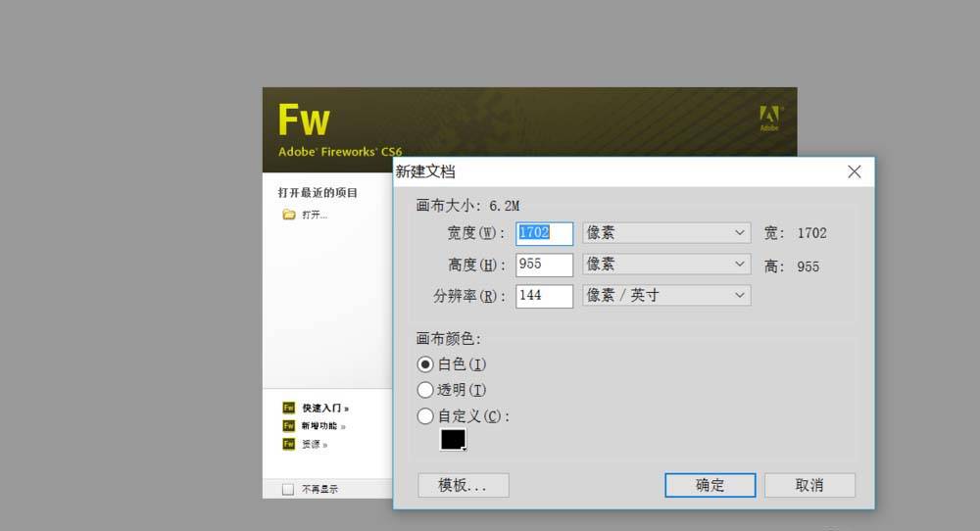Confirm with the 确定 button
980x531 pixels.
point(710,485)
